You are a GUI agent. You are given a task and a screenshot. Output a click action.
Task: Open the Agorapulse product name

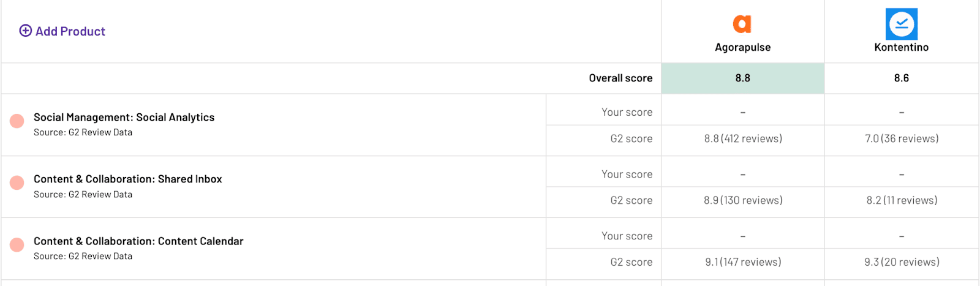point(742,47)
